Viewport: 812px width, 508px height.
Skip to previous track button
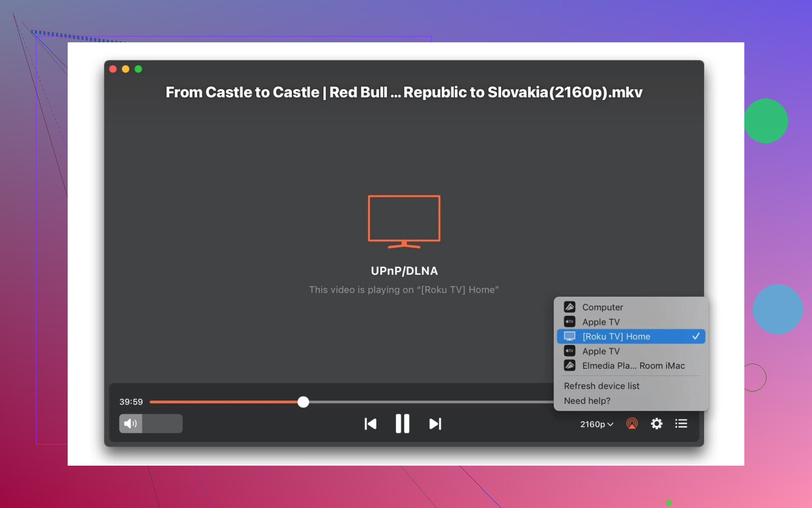(371, 424)
